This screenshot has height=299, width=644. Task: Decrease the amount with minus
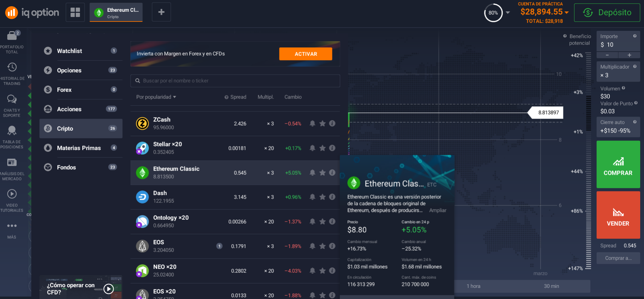coord(607,55)
